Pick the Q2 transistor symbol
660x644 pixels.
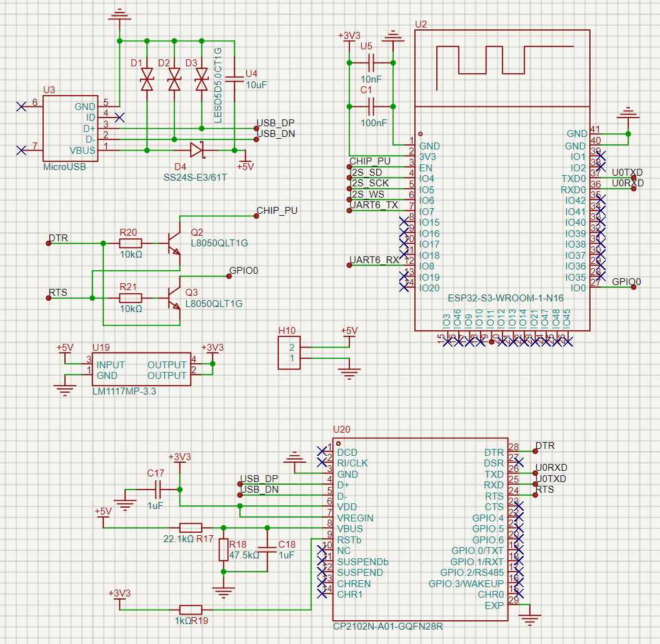tap(174, 243)
